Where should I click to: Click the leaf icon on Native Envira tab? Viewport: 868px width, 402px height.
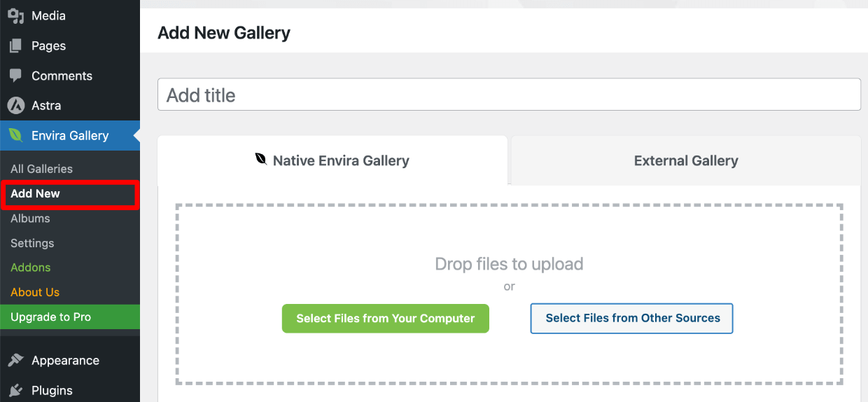pyautogui.click(x=261, y=160)
